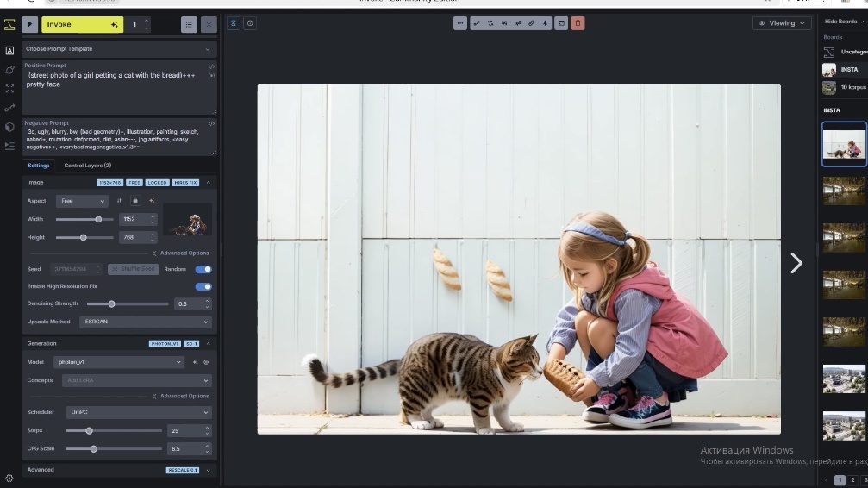Click the Shuffle Seed button
This screenshot has height=488, width=868.
(x=134, y=269)
